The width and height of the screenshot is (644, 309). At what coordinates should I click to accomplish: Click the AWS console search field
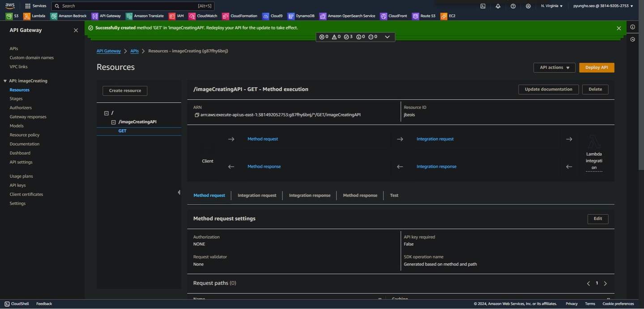pyautogui.click(x=133, y=6)
